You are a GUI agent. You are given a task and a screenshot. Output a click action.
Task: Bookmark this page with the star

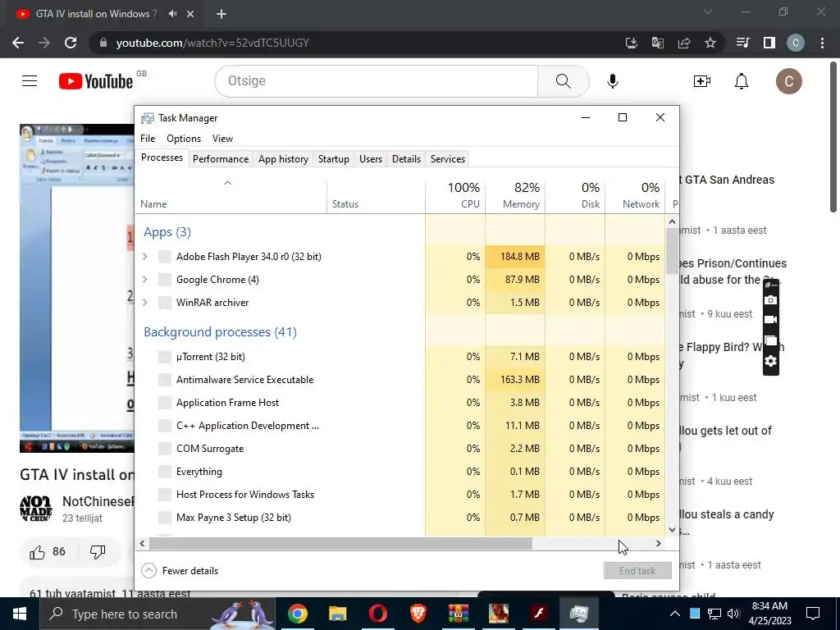[710, 43]
